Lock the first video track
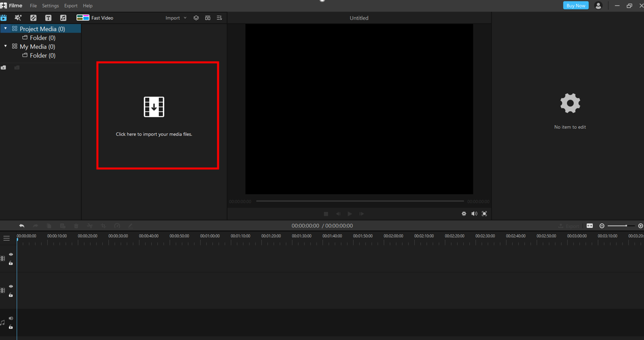Screen dimensions: 644x340 [11, 263]
